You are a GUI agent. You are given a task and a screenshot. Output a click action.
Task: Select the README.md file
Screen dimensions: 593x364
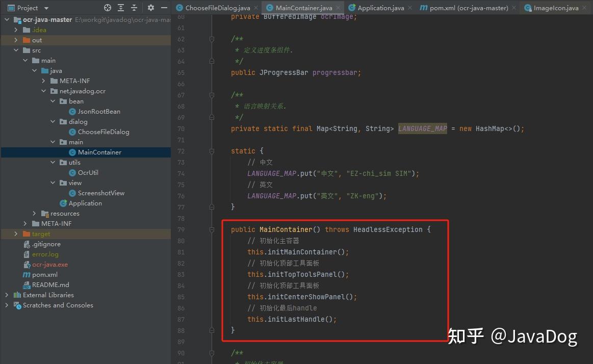50,285
